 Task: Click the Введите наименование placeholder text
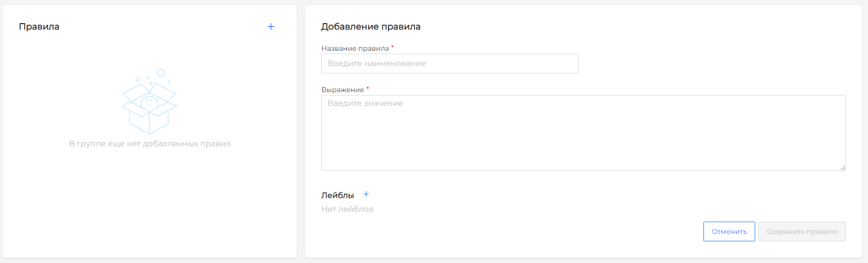pos(377,64)
